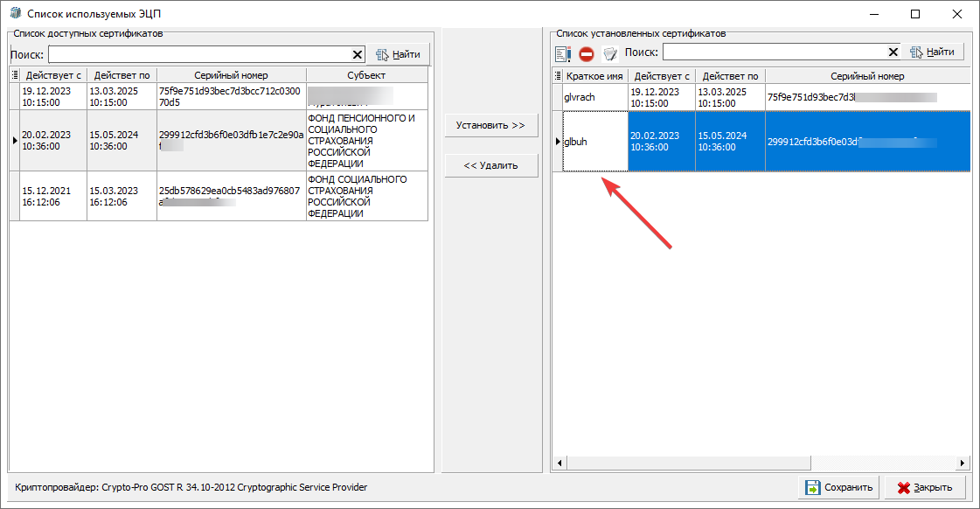Click the row indicator of the glbuh row

(558, 142)
